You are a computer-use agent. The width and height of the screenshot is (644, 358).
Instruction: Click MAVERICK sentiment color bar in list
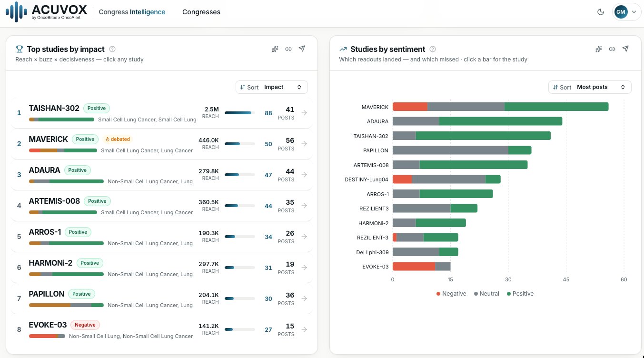[63, 150]
